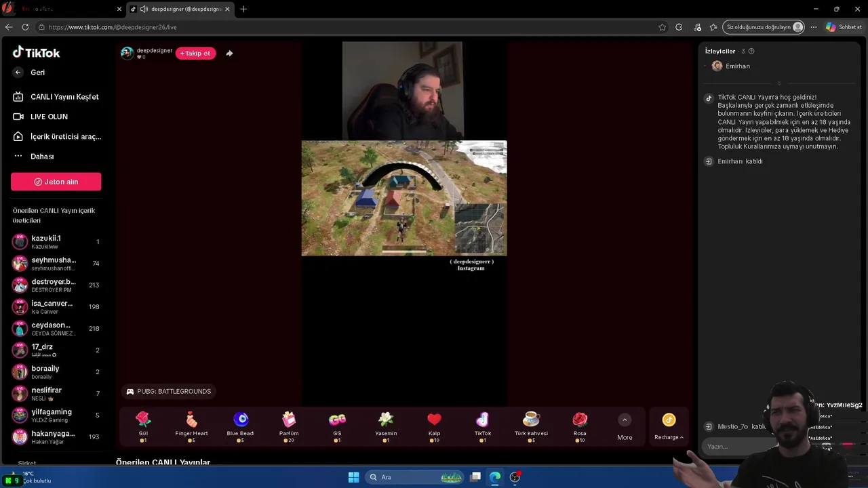Click the chat input field Yazın...
This screenshot has width=868, height=488.
click(739, 446)
